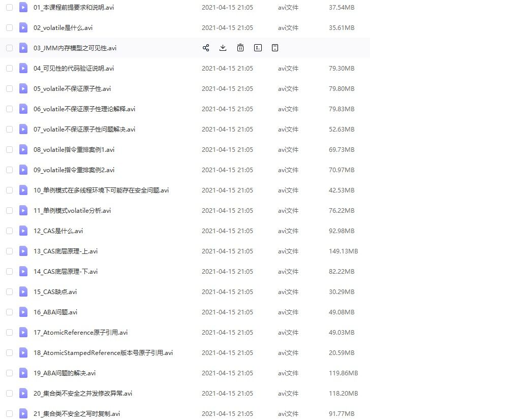
Task: Check the box for 02_volatile是什么.avi
Action: coord(9,27)
